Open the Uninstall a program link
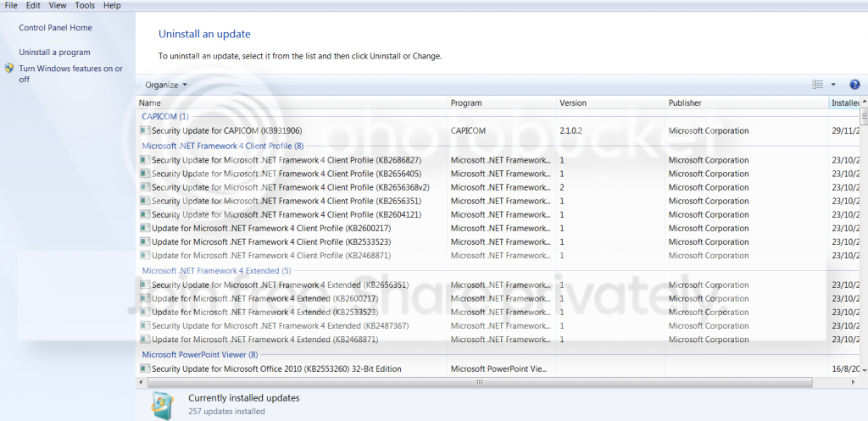This screenshot has width=868, height=421. pos(54,52)
